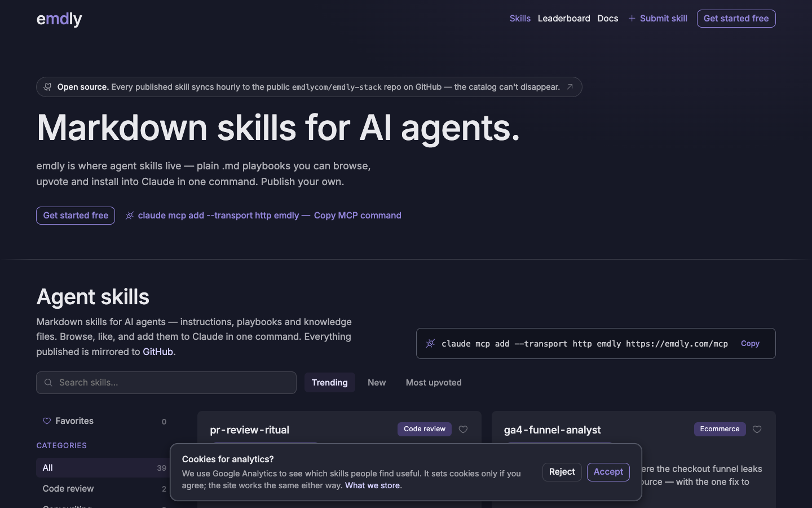Click the https://emdly.com/mcp command text

point(677,344)
